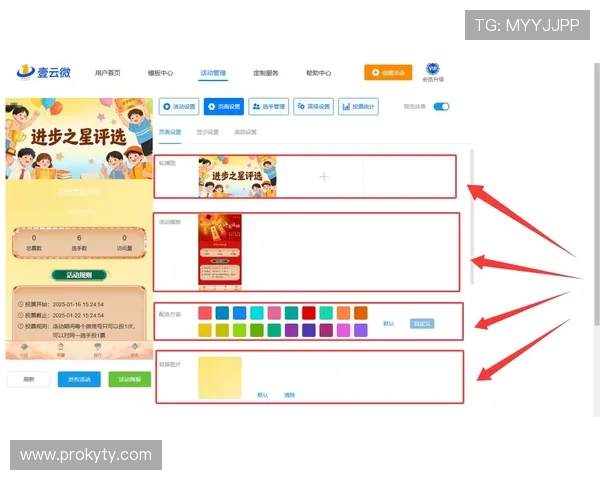Click the page's outer vertical scrollbar
The image size is (600, 480).
[597, 194]
